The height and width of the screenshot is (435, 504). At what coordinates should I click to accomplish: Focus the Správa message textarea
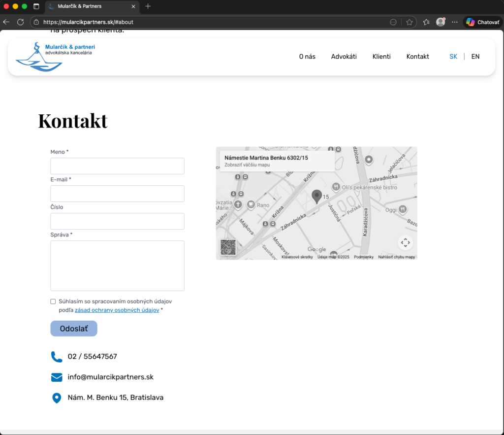[x=117, y=266]
